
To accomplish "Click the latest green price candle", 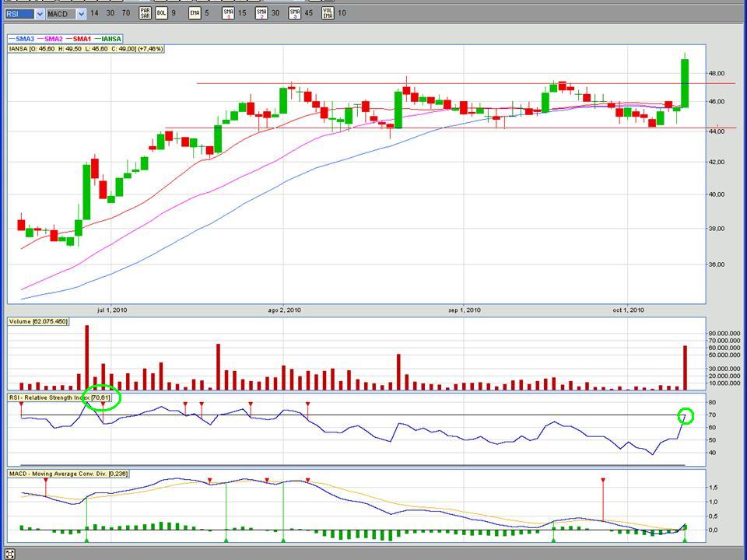I will (x=685, y=83).
